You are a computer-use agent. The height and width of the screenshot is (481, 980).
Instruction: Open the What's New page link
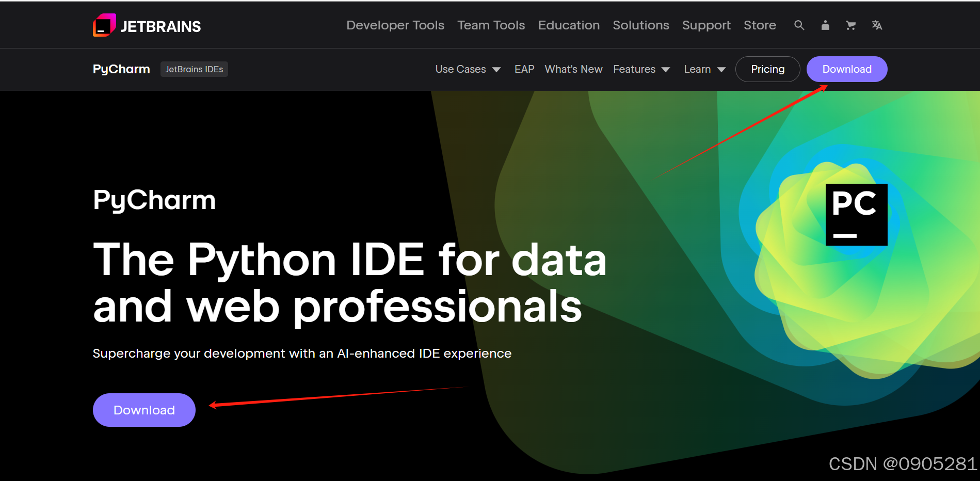tap(573, 69)
